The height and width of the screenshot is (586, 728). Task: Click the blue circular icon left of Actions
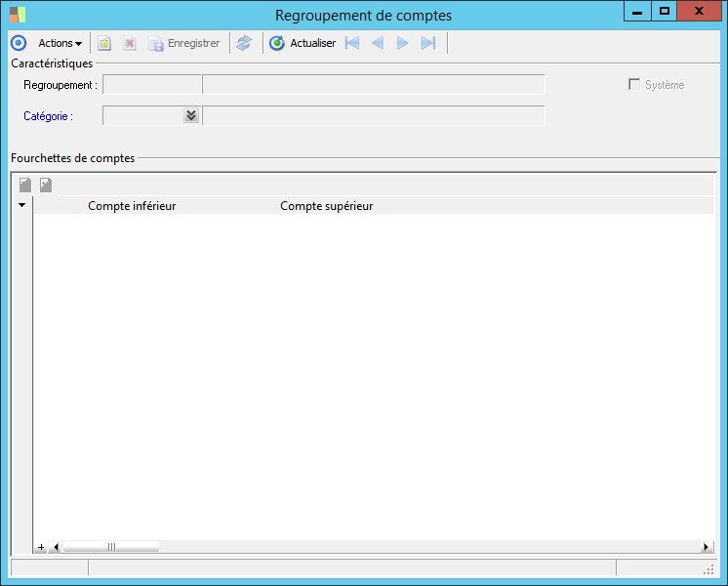click(x=19, y=43)
